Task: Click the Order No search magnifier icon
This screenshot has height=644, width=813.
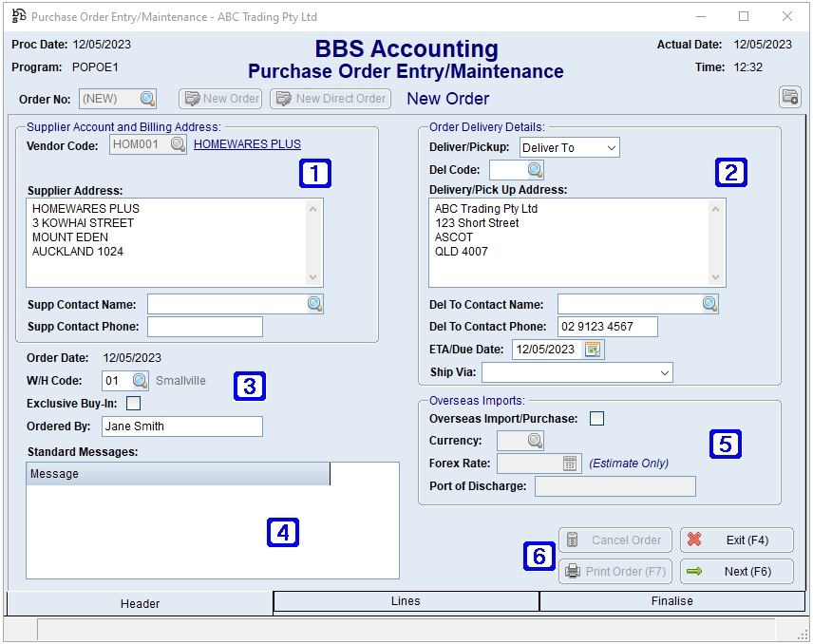Action: (147, 99)
